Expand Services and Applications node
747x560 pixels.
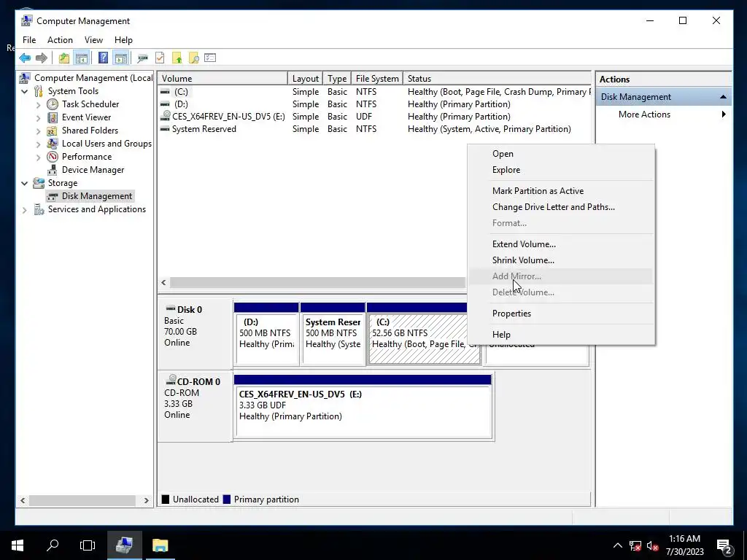(x=24, y=209)
